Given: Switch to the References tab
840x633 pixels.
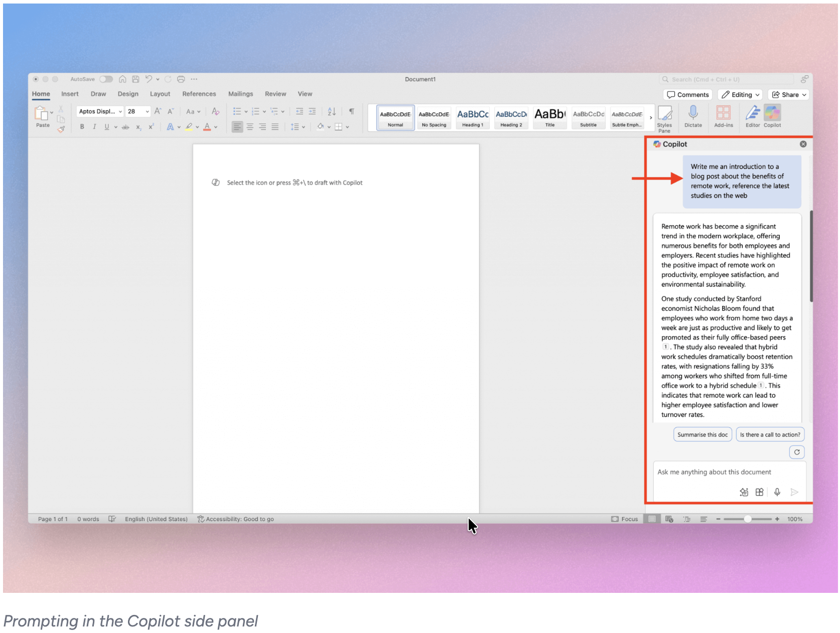Looking at the screenshot, I should pos(199,93).
